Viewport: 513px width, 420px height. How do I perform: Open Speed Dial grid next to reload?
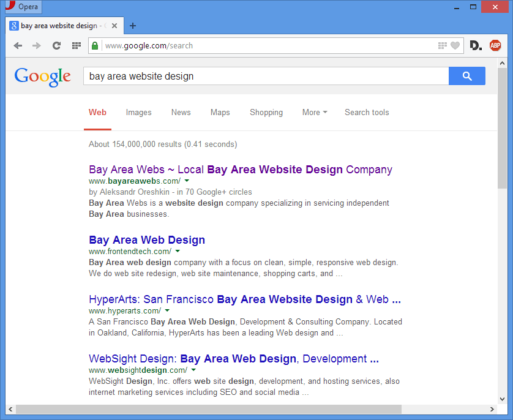click(77, 45)
